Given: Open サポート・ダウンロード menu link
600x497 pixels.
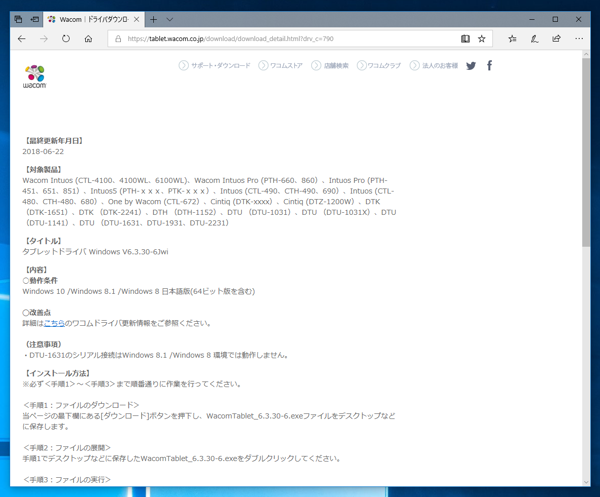Looking at the screenshot, I should (x=215, y=65).
